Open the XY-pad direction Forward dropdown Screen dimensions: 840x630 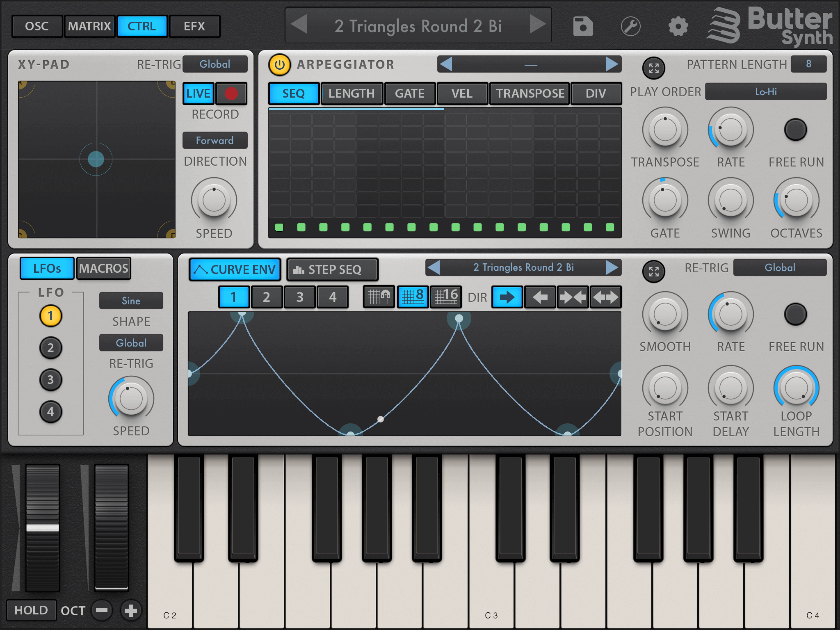pos(215,141)
